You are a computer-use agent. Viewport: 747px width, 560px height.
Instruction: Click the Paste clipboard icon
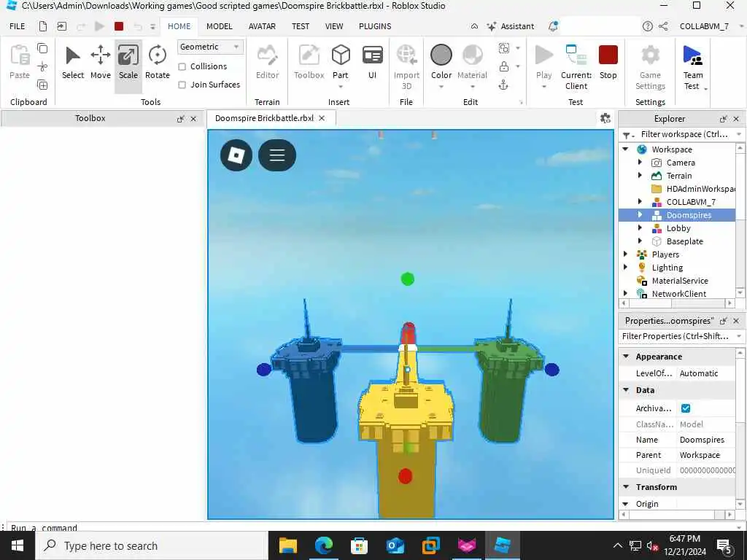pos(20,63)
